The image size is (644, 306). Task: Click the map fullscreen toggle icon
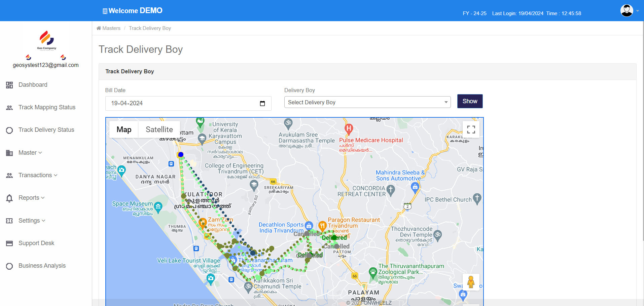click(471, 129)
